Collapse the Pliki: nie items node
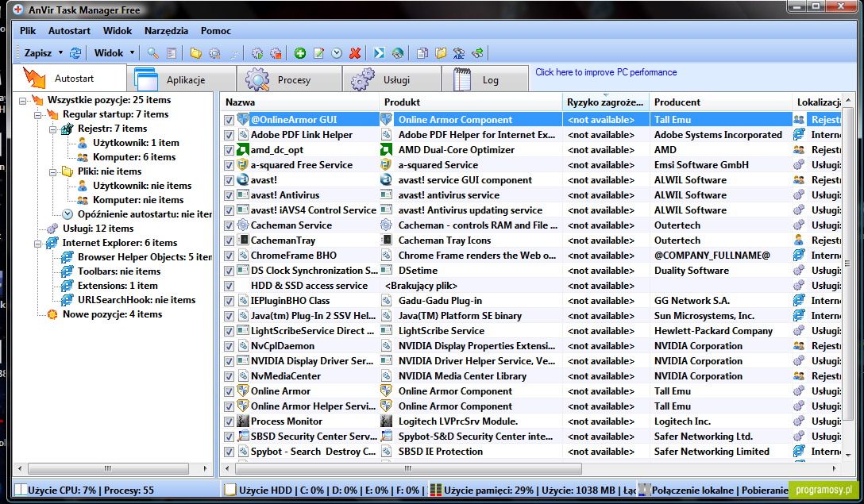 (x=53, y=172)
